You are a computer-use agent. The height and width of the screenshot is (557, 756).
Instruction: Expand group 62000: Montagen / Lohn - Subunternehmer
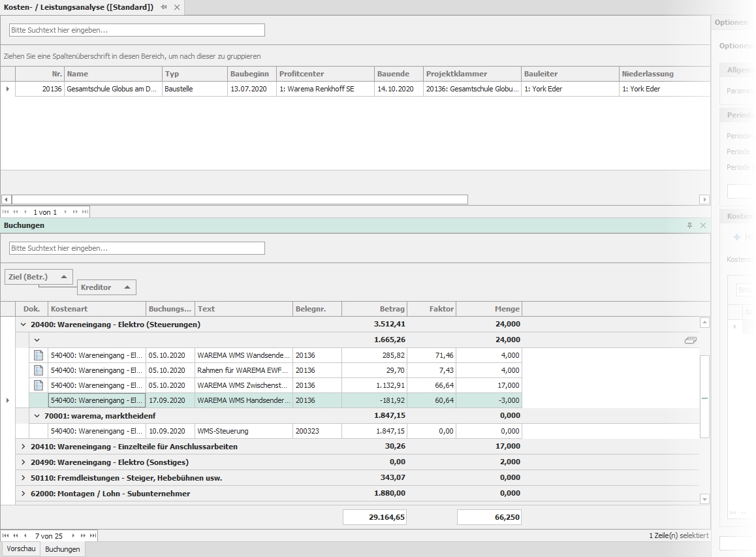[24, 494]
